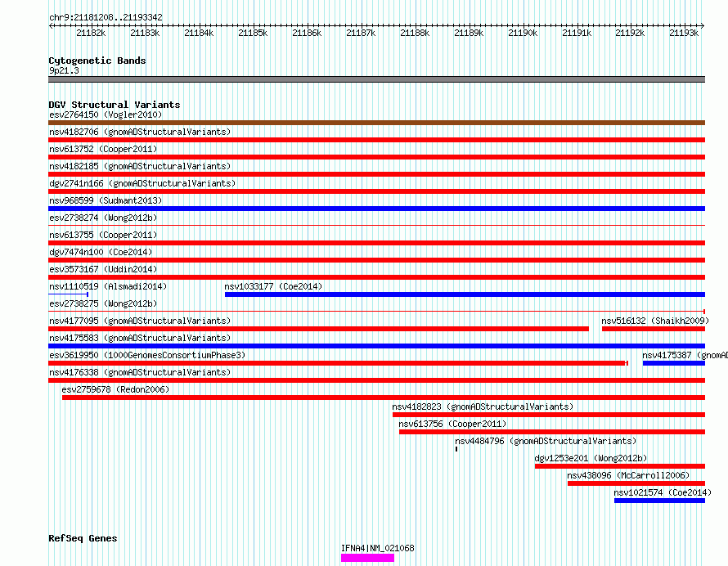The width and height of the screenshot is (728, 566).
Task: Click the 21182k ruler position
Action: pyautogui.click(x=91, y=33)
